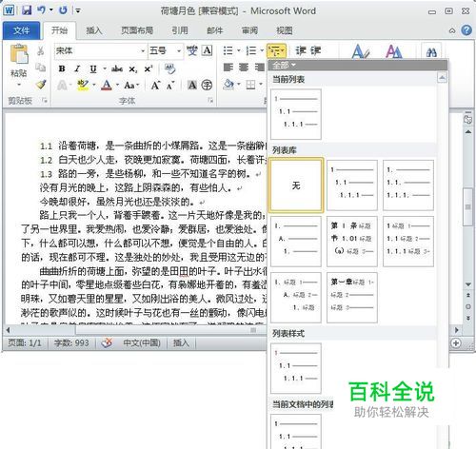Screen dimensions: 476x449
Task: Open the 文件 tab
Action: tap(21, 30)
